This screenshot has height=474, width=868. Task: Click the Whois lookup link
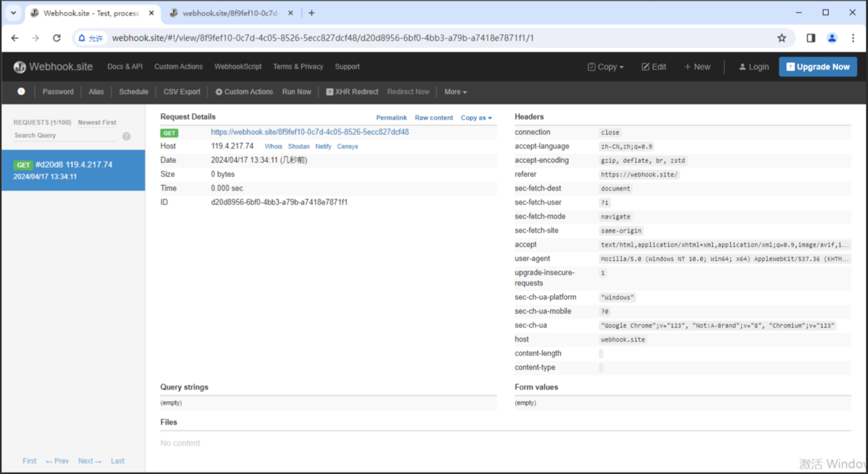(x=273, y=146)
